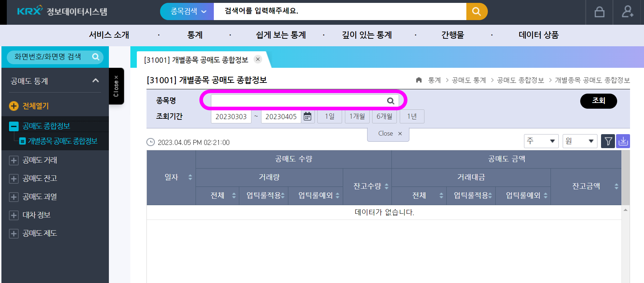Click the filter funnel icon

[608, 141]
